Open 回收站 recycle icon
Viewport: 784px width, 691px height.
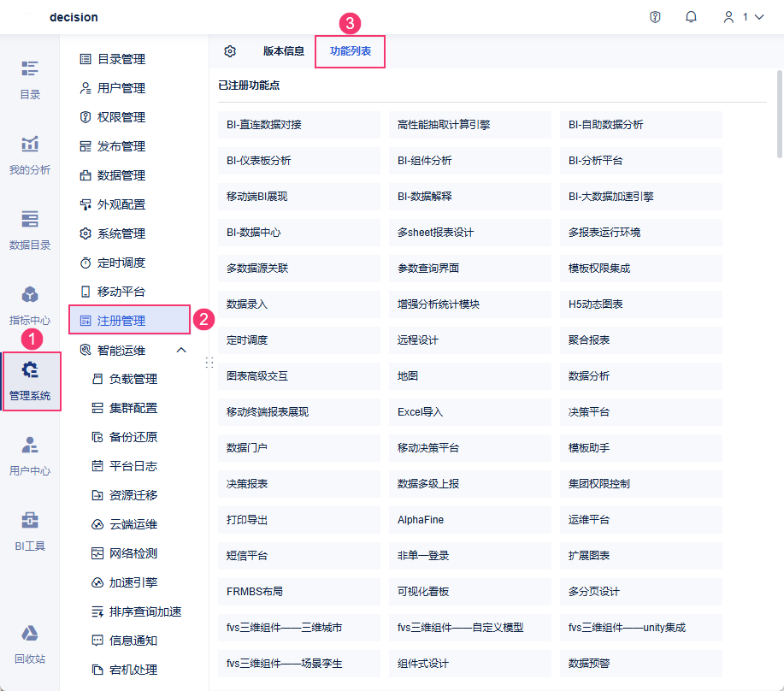[30, 634]
